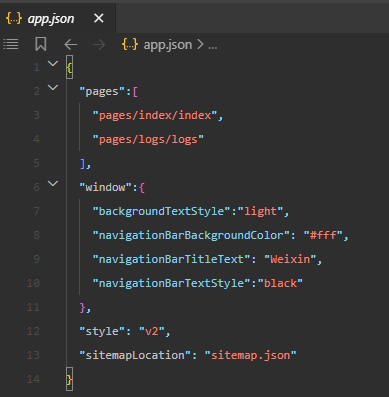Click the "sitemapLocation" key
Image resolution: width=389 pixels, height=397 pixels.
tap(135, 355)
